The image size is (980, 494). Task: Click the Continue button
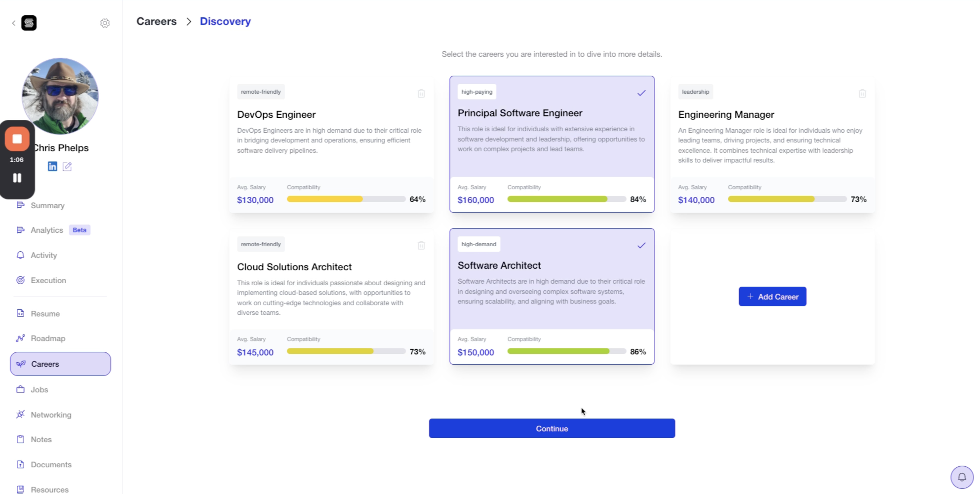[552, 428]
